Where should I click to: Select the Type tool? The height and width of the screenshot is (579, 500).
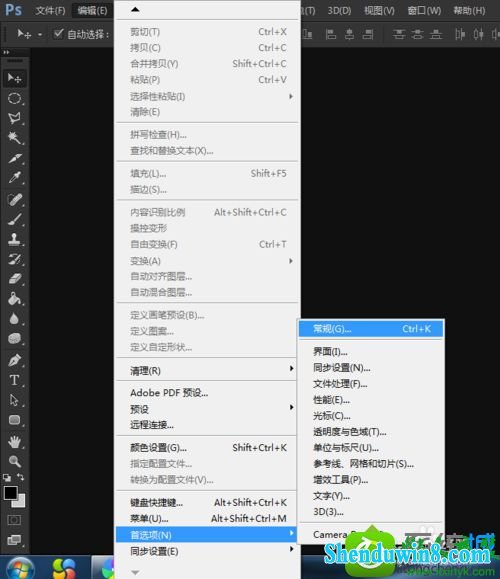pos(14,380)
